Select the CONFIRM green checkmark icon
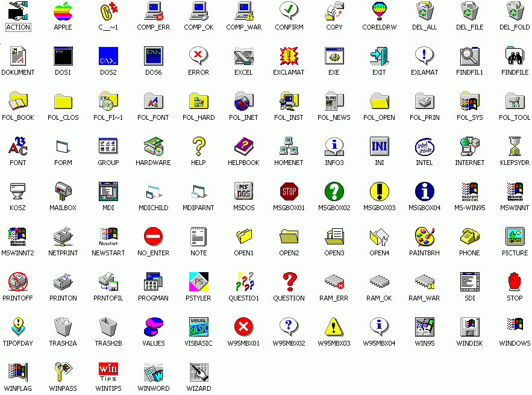Image resolution: width=532 pixels, height=395 pixels. [289, 10]
